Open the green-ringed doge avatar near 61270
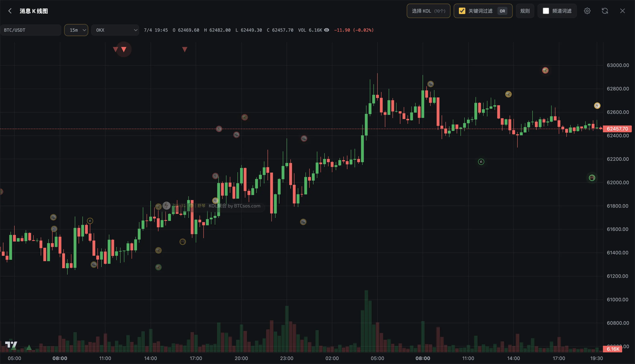 coord(158,267)
